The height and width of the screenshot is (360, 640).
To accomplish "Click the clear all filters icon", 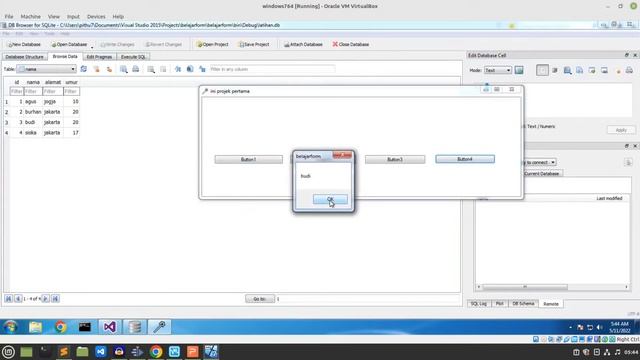I will click(97, 69).
